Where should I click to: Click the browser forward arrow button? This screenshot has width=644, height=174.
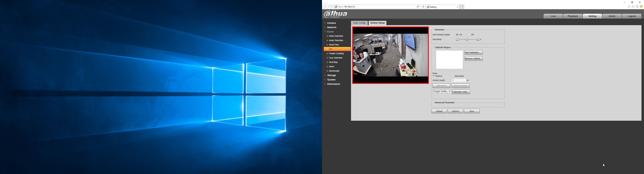click(331, 7)
